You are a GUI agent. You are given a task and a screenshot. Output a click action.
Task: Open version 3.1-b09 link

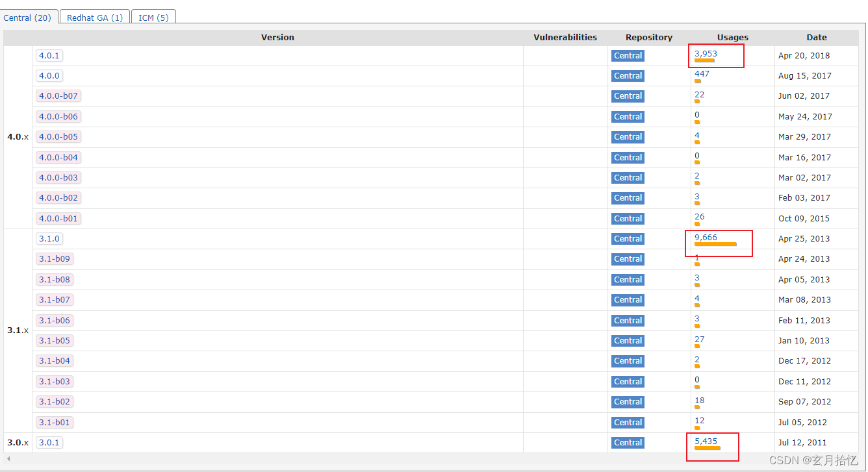(x=55, y=259)
